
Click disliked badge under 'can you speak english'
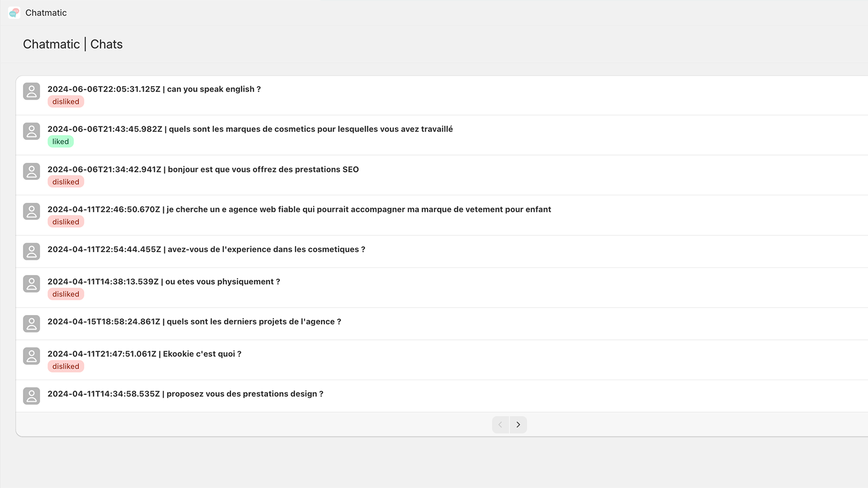[x=66, y=101]
